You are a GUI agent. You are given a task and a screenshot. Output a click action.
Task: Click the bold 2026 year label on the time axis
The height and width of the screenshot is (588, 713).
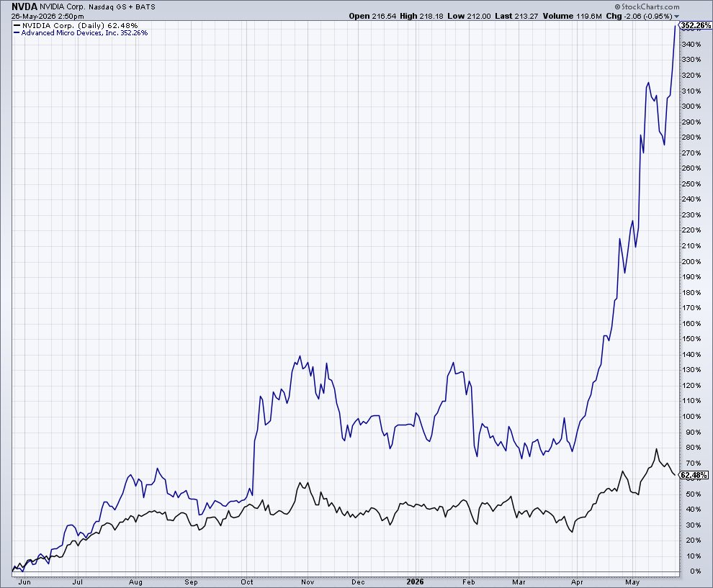pyautogui.click(x=415, y=582)
